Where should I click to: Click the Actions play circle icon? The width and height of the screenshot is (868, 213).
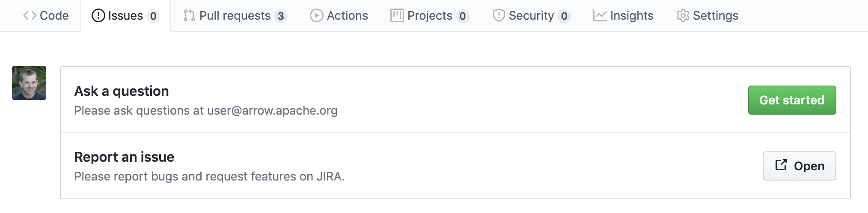pyautogui.click(x=316, y=16)
